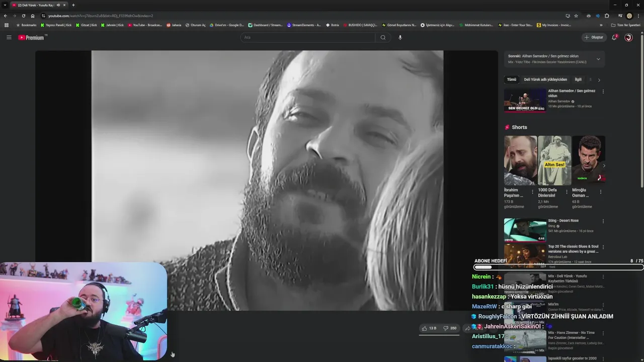Viewport: 644px width, 362px height.
Task: Open the Jahania bookmark
Action: (174, 25)
